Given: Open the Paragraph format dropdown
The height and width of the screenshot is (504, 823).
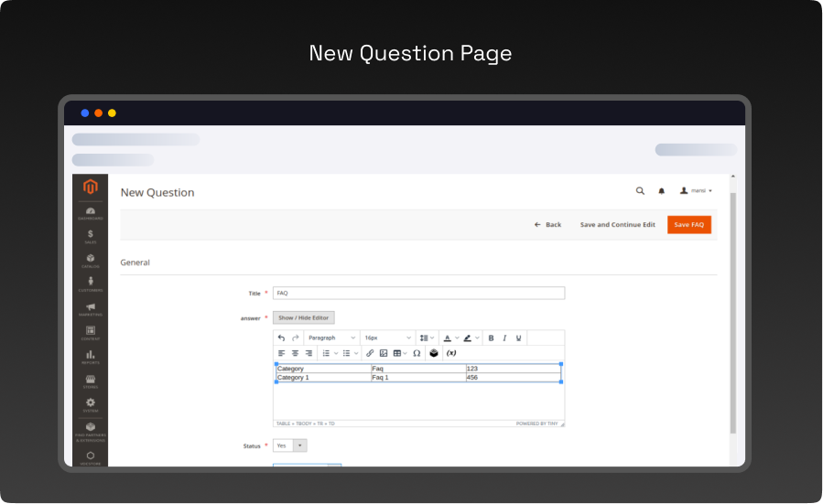Looking at the screenshot, I should coord(331,338).
